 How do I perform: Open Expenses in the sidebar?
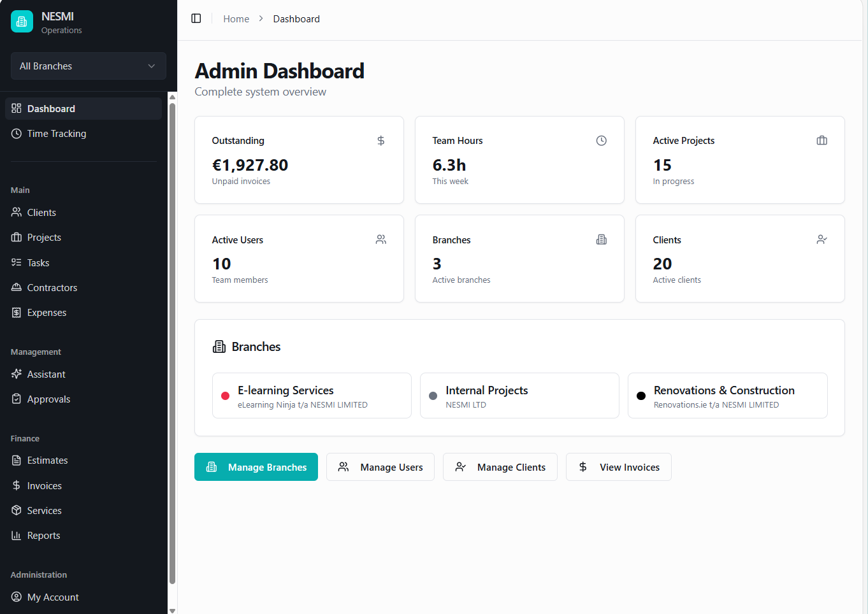(83, 313)
